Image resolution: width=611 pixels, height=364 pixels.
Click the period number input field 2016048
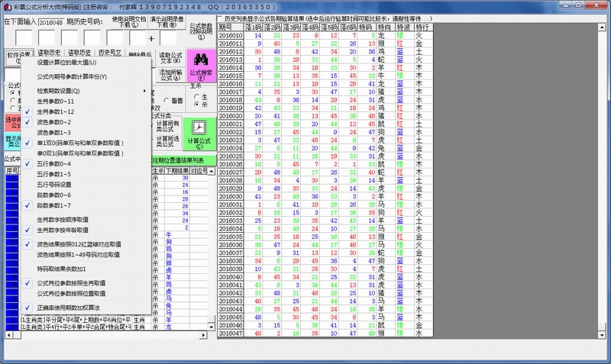pyautogui.click(x=50, y=23)
